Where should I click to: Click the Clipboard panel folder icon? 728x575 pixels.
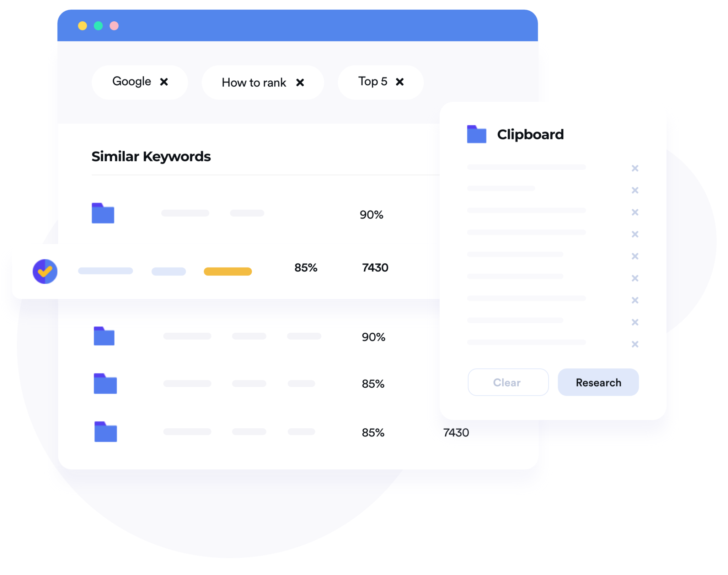[x=477, y=135]
